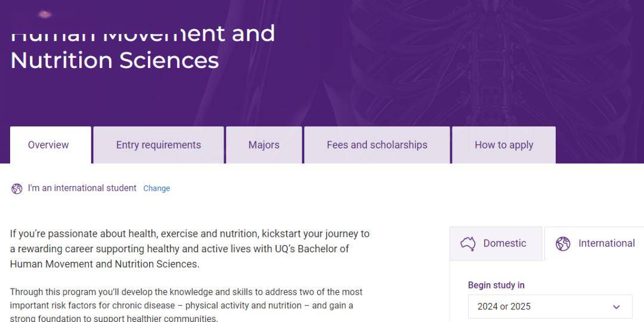Click the intro paragraph about health and nutrition
Viewport: 644px width, 322px height.
point(190,249)
